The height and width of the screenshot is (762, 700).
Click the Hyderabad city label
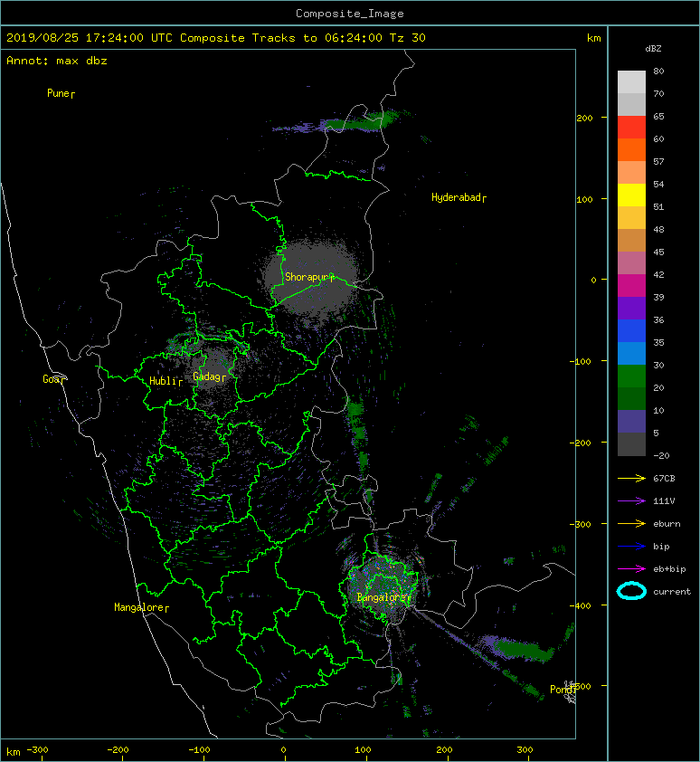pyautogui.click(x=459, y=197)
